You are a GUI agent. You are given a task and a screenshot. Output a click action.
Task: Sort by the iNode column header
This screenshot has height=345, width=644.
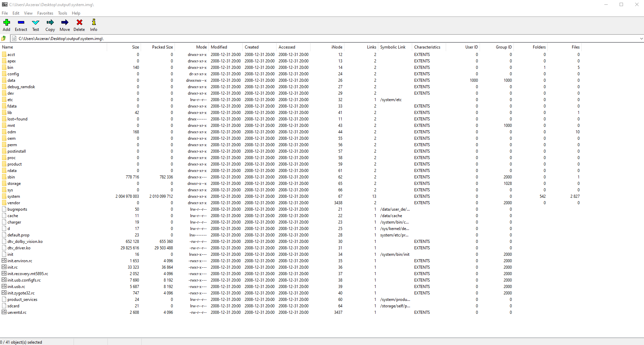click(327, 47)
